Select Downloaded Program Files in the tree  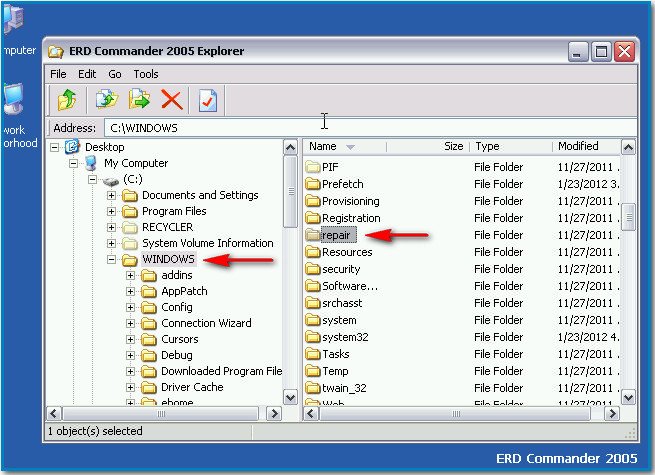point(221,371)
